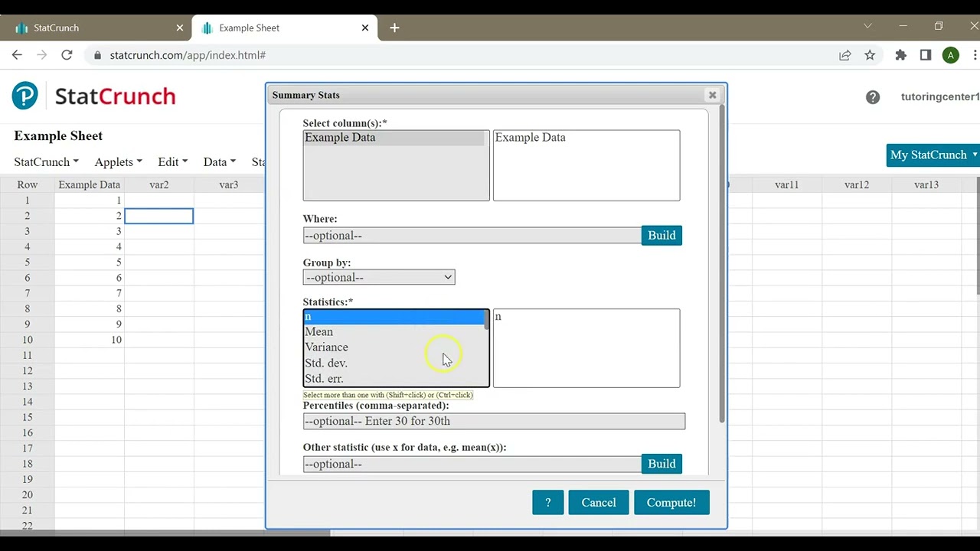980x551 pixels.
Task: Click n in the selected statistics box
Action: point(498,317)
